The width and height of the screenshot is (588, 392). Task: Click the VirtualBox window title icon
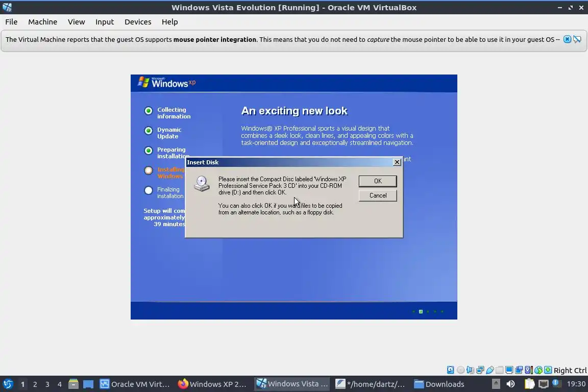(x=7, y=7)
